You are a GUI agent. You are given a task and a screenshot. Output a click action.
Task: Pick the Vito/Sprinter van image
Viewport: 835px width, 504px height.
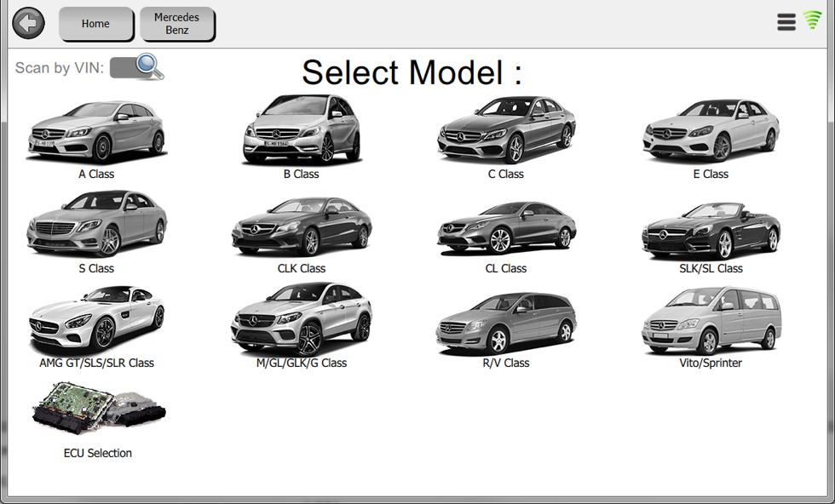[711, 321]
